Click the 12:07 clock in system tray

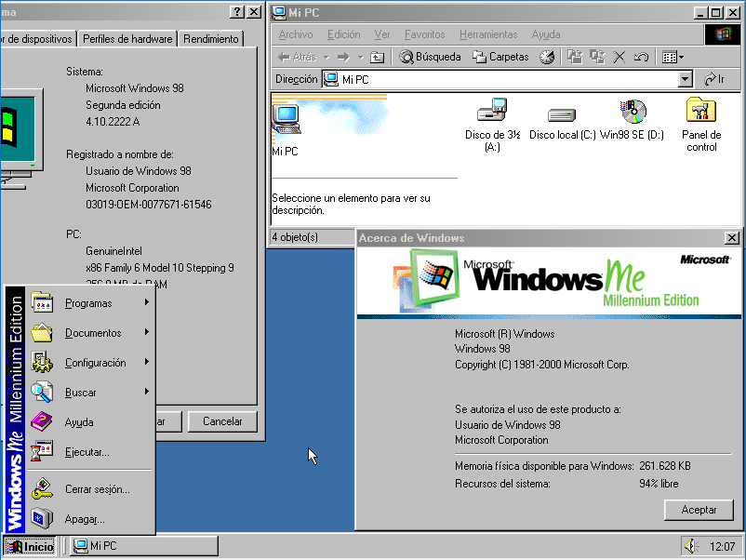point(722,547)
